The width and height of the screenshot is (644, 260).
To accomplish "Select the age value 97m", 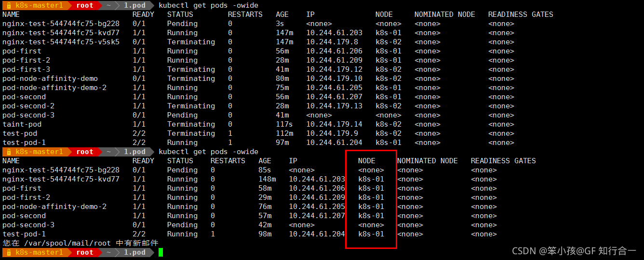I will pyautogui.click(x=282, y=143).
